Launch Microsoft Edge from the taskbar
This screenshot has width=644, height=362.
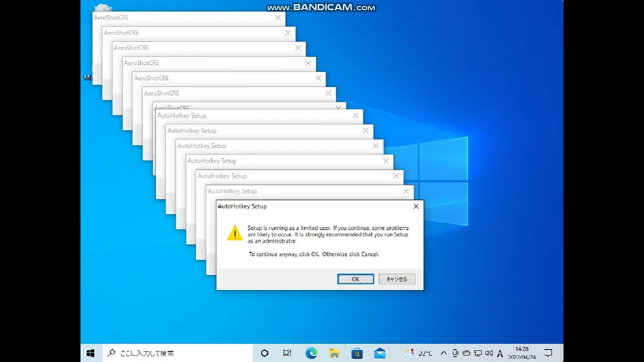311,353
